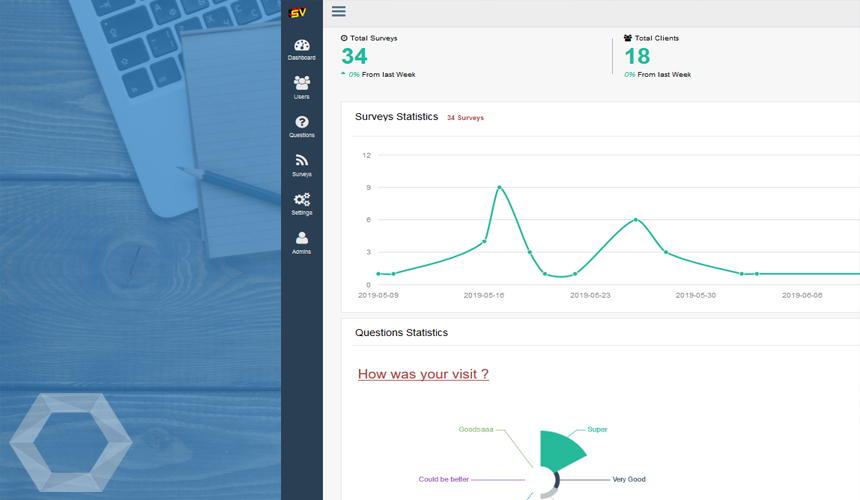Select the peak point at 9 on chart
Image resolution: width=860 pixels, height=500 pixels.
499,187
